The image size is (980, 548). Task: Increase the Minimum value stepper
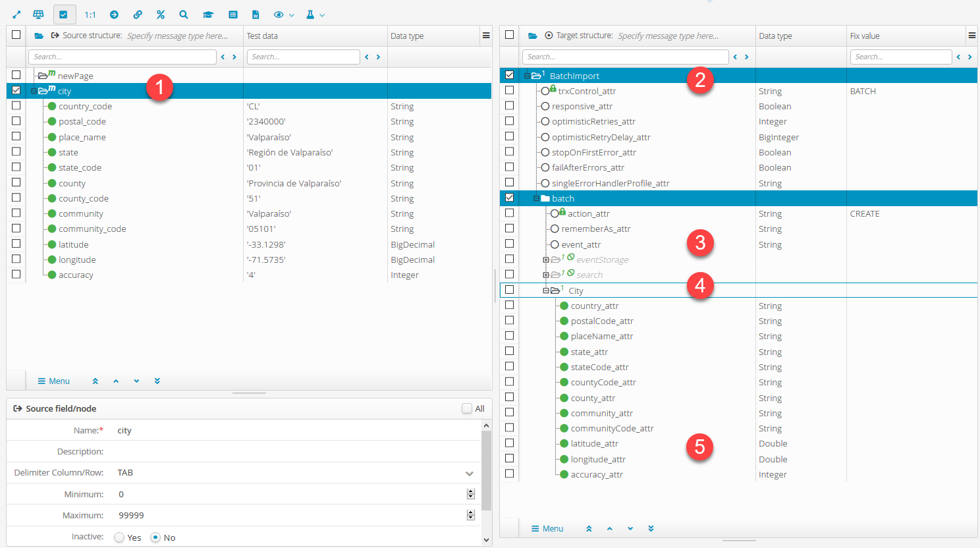point(470,491)
